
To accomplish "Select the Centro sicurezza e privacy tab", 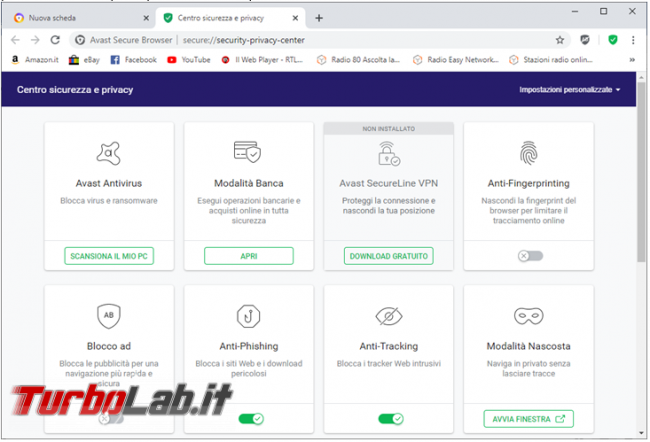I will pyautogui.click(x=230, y=18).
